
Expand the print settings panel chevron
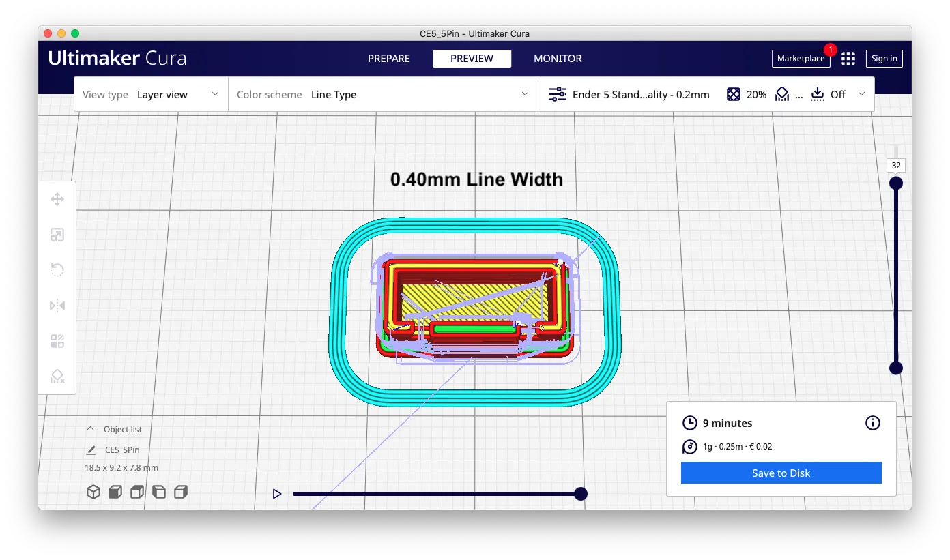click(x=862, y=94)
